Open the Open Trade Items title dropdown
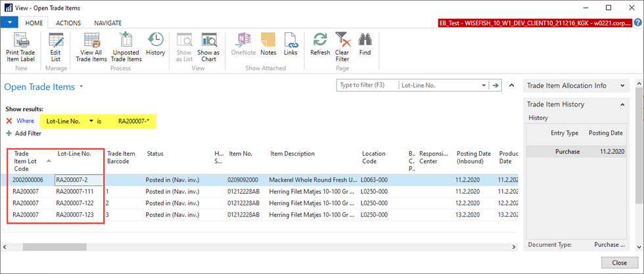The width and height of the screenshot is (644, 274). [x=81, y=87]
